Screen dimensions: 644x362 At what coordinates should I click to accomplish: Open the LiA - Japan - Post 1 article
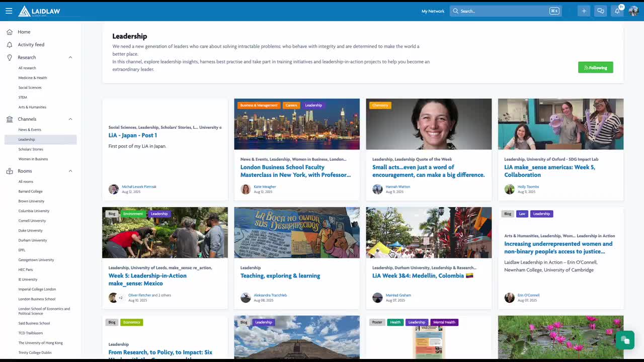pyautogui.click(x=133, y=135)
